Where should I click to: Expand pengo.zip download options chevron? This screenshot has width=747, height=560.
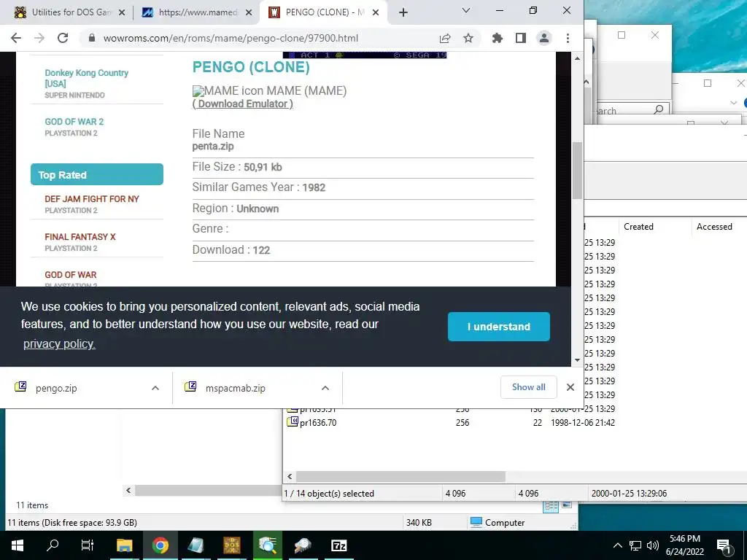click(x=155, y=388)
